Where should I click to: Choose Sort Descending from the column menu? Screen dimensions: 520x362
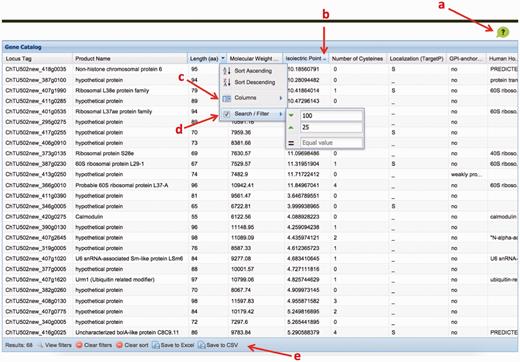click(x=254, y=82)
